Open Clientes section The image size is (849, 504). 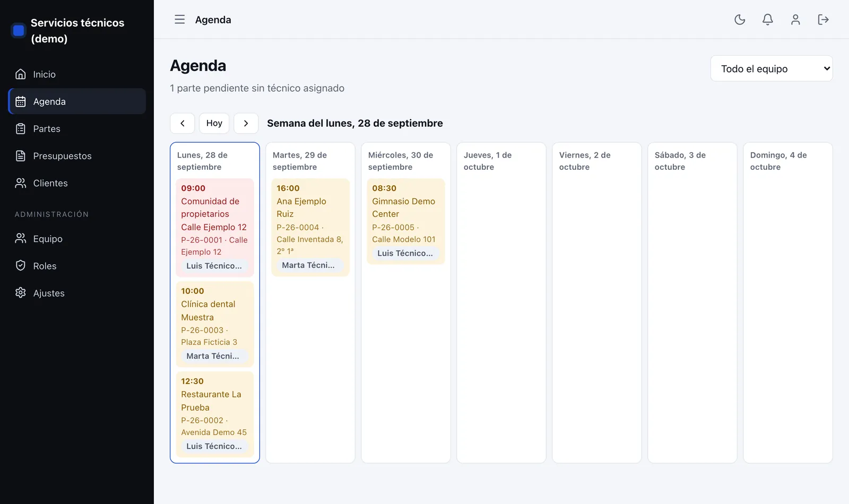[x=77, y=183]
